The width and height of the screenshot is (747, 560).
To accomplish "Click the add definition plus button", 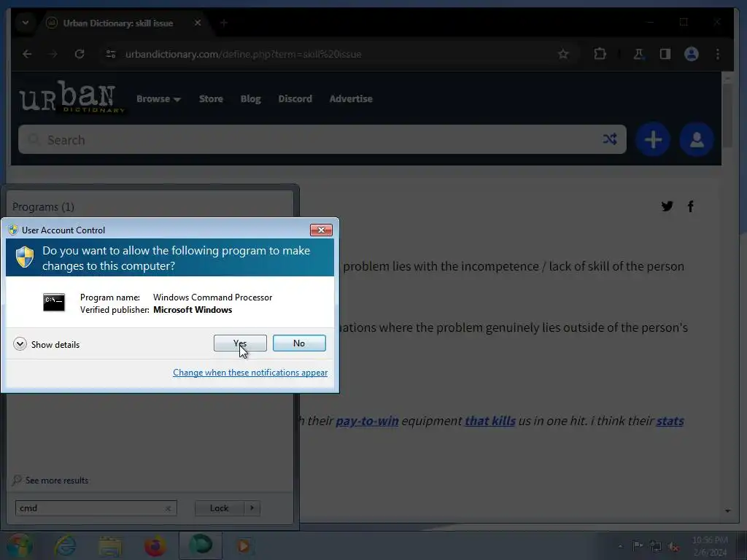I will 653,139.
